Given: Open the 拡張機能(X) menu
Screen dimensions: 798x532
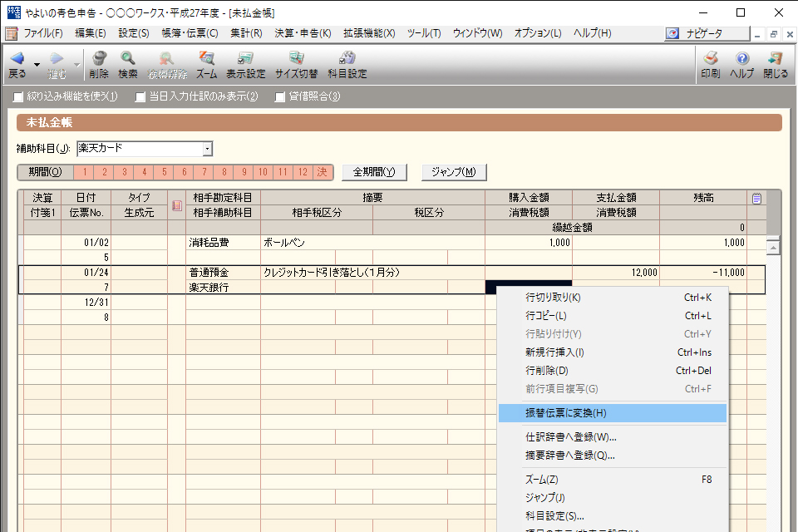Looking at the screenshot, I should click(369, 33).
